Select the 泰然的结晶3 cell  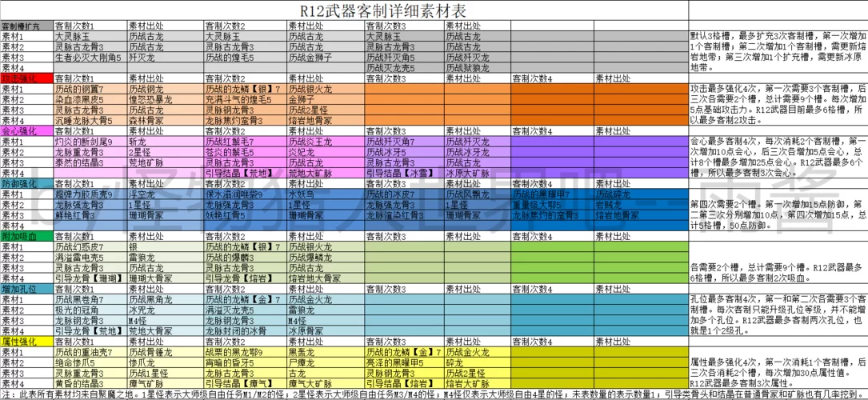(90, 162)
